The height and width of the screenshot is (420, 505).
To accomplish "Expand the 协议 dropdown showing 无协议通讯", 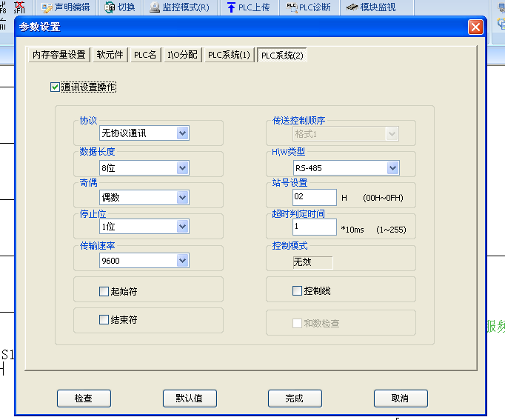I will point(182,133).
